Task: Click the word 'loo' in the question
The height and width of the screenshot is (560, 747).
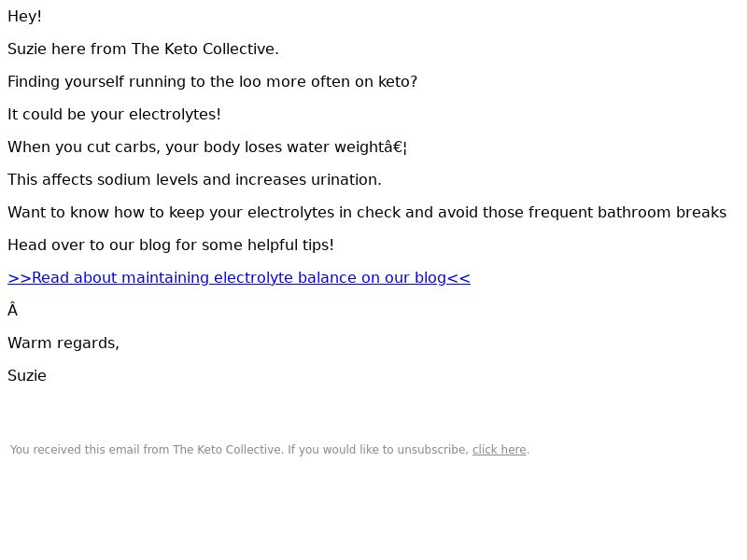Action: coord(249,82)
